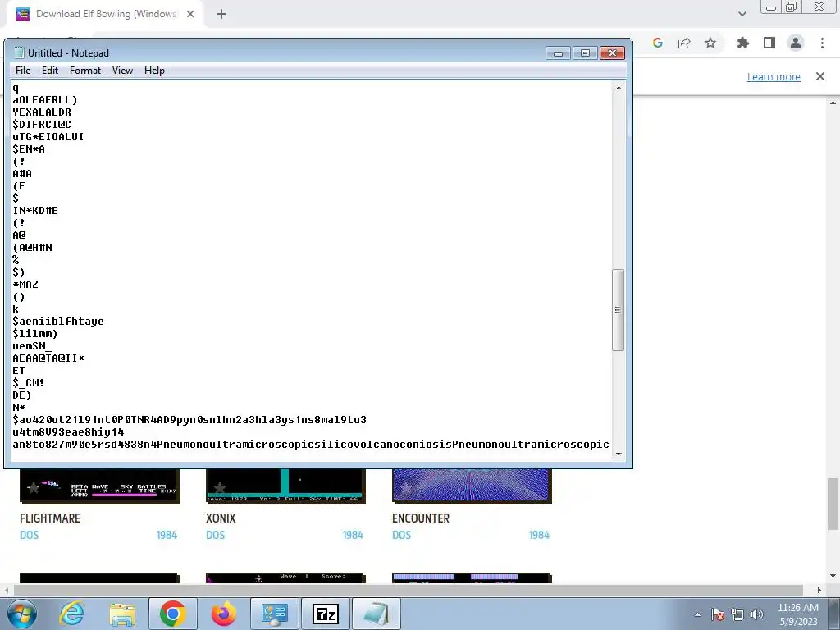Screen dimensions: 840x630
Task: Click the DOS platform link under Flightmare
Action: (29, 535)
